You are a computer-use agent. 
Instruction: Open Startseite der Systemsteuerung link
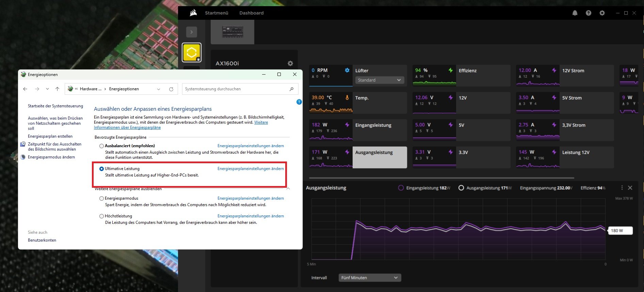point(55,106)
